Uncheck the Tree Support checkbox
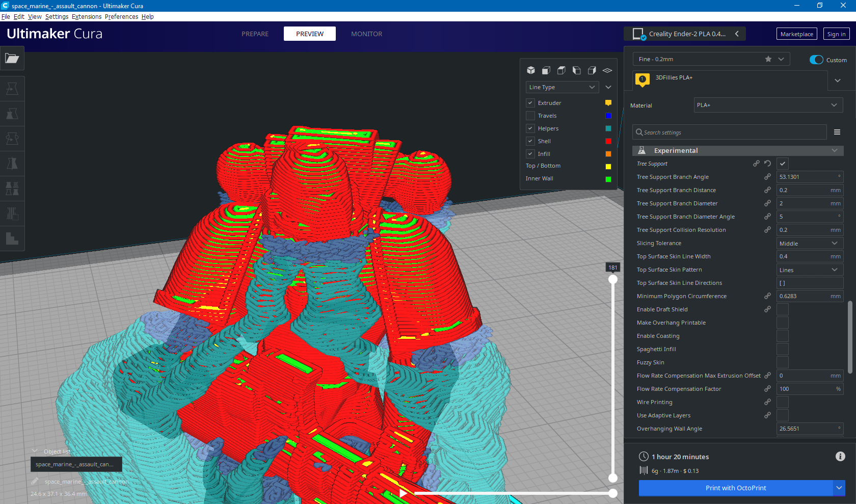The image size is (856, 504). [x=783, y=164]
